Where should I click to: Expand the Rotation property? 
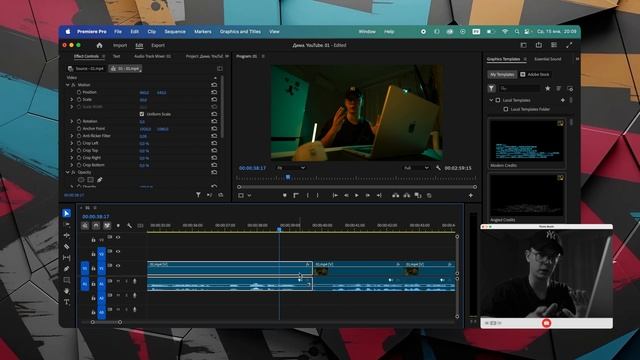pyautogui.click(x=72, y=121)
